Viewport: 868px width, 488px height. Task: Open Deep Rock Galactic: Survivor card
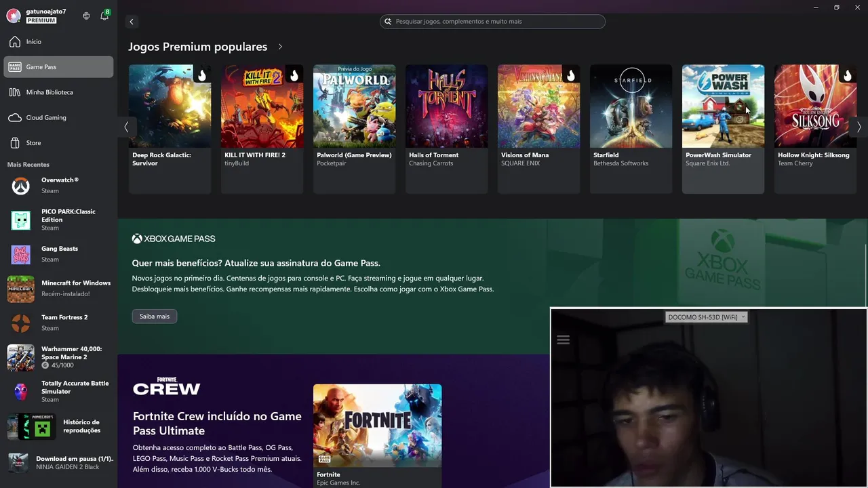[170, 129]
